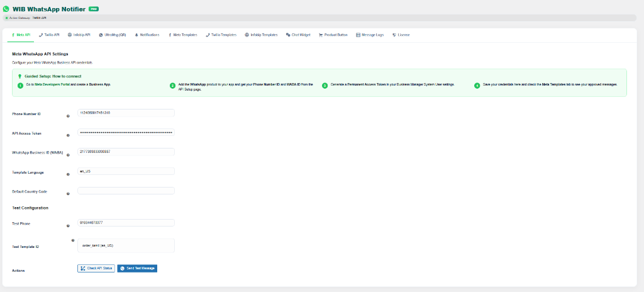
Task: Click the 'Generate a Permanent Access Token' step text
Action: [392, 84]
